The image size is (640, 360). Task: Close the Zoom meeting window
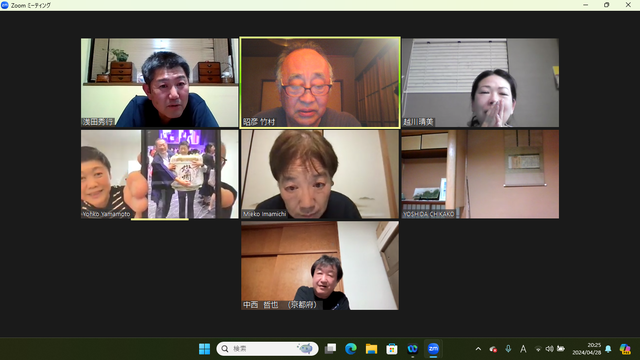[x=628, y=5]
